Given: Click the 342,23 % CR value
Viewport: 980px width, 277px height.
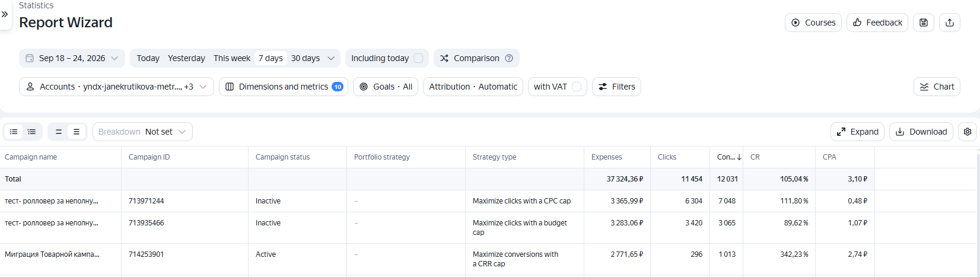Looking at the screenshot, I should pyautogui.click(x=794, y=254).
